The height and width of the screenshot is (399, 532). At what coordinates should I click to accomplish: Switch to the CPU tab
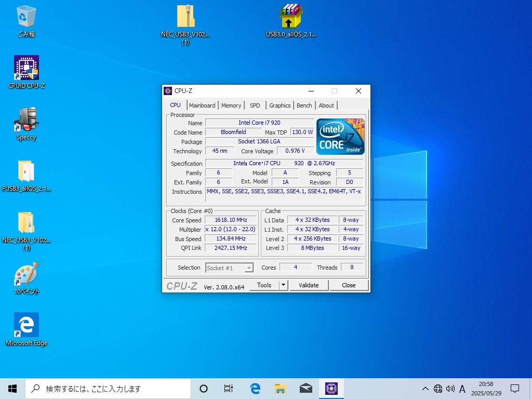[176, 105]
